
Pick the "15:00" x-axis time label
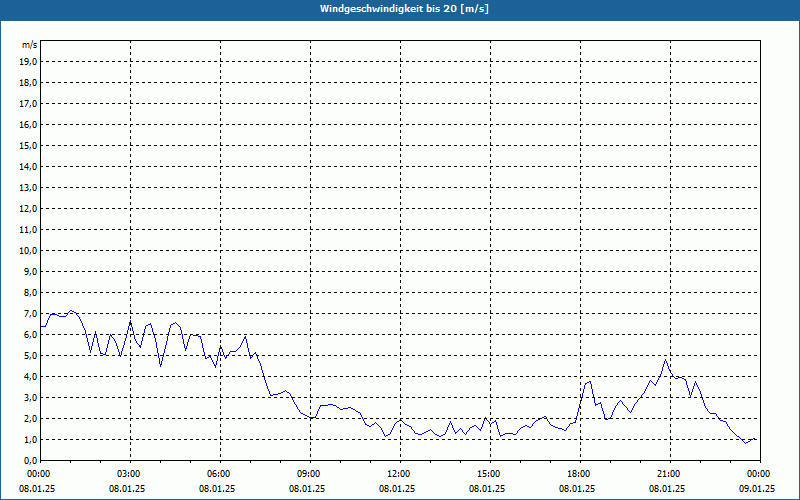click(x=490, y=474)
